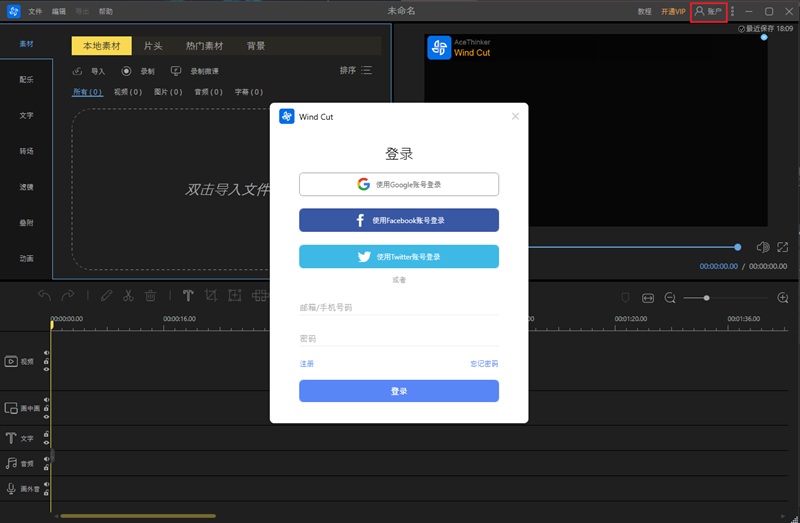The image size is (800, 523).
Task: Click the 画中画 track icon
Action: 11,408
